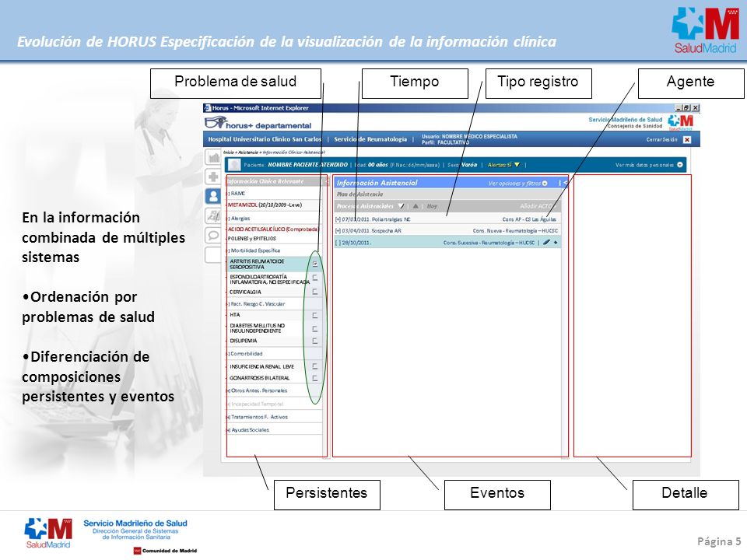This screenshot has width=747, height=560.
Task: Click Información Clínica Relevante header
Action: click(x=265, y=181)
